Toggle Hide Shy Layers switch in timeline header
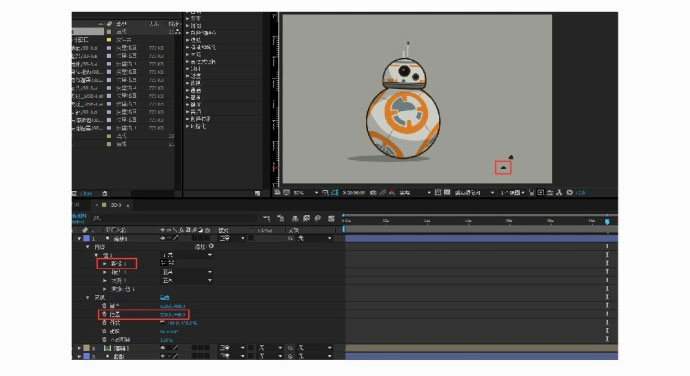The height and width of the screenshot is (376, 690). click(295, 218)
